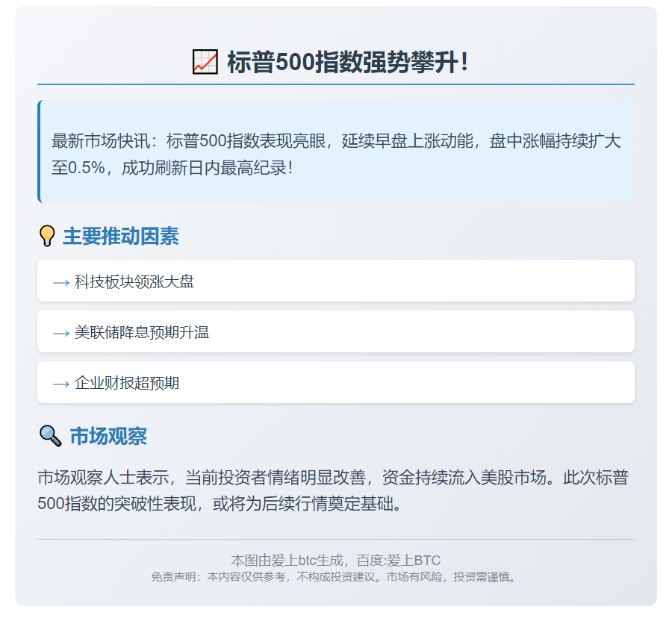Select the 企业财报超预期 list item
672x630 pixels.
pos(127,383)
